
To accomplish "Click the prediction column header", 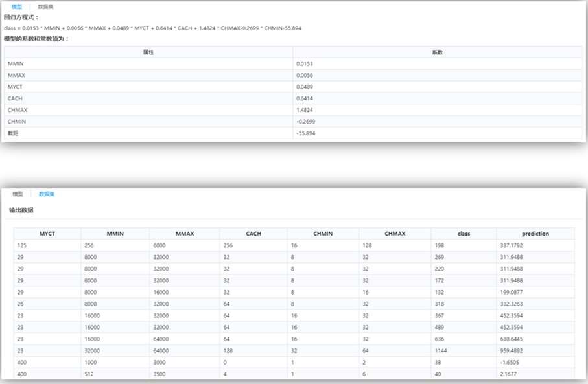I will 535,234.
